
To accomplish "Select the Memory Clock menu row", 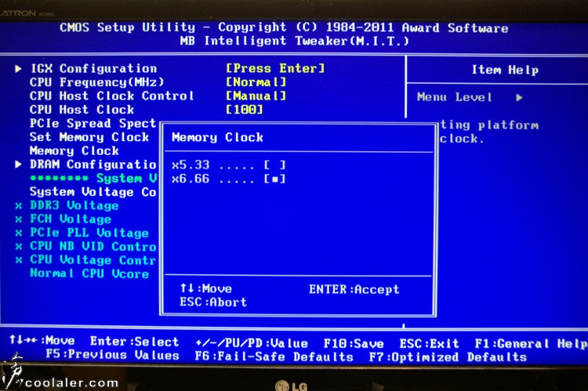I will [74, 150].
